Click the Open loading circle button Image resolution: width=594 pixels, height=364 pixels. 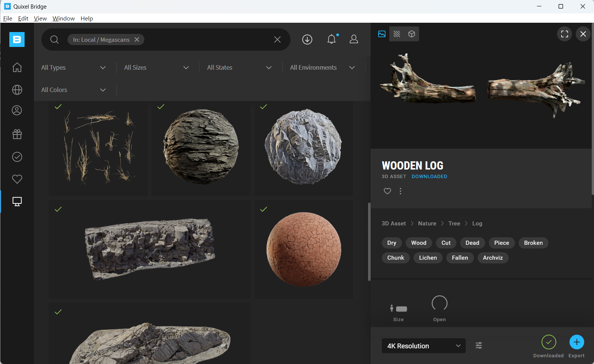click(x=439, y=303)
